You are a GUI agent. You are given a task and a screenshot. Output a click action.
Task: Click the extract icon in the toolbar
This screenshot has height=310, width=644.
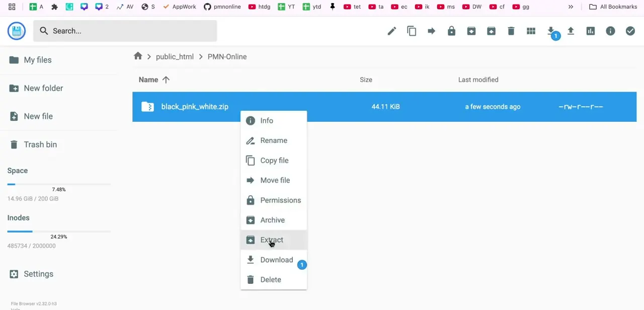tap(491, 31)
